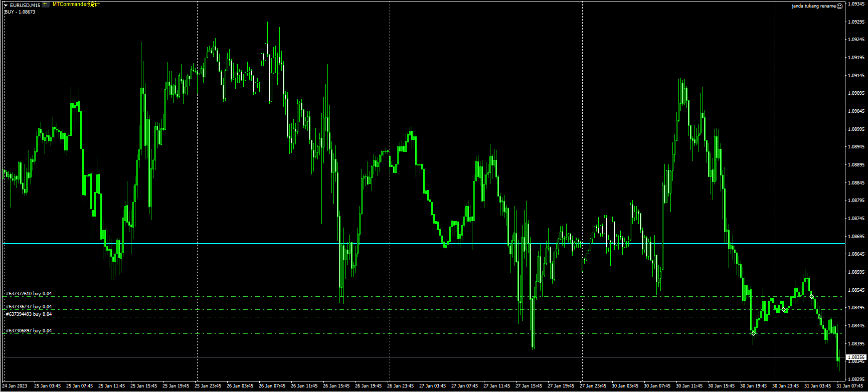The image size is (868, 392).
Task: Select order label #637336237 buy 0.04
Action: [29, 307]
